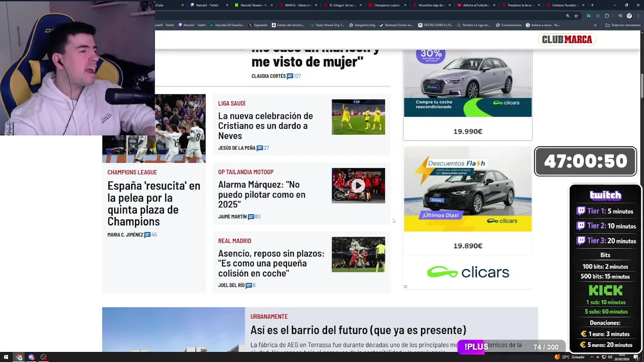Open Chrome from the taskbar
The width and height of the screenshot is (644, 362).
(19, 357)
